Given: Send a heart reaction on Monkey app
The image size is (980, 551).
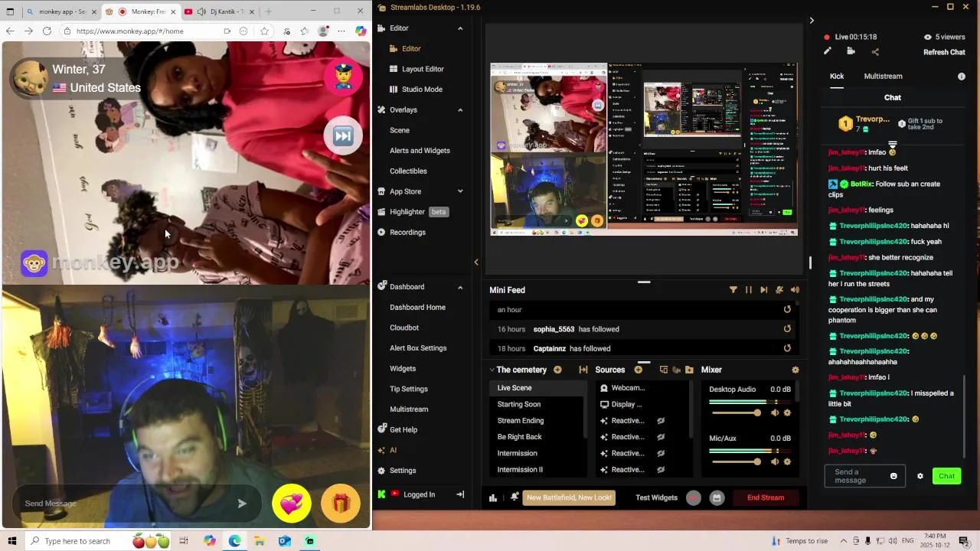Looking at the screenshot, I should [x=292, y=504].
